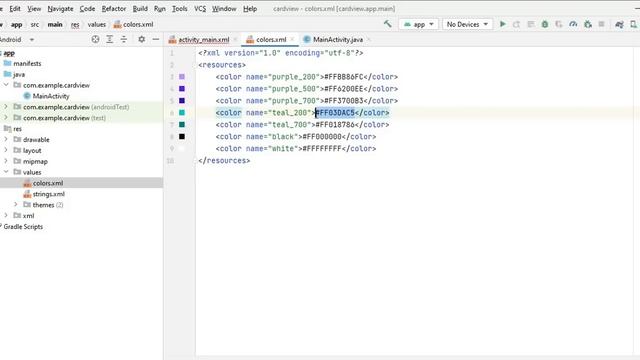
Task: Click the java folder icon
Action: pyautogui.click(x=7, y=74)
